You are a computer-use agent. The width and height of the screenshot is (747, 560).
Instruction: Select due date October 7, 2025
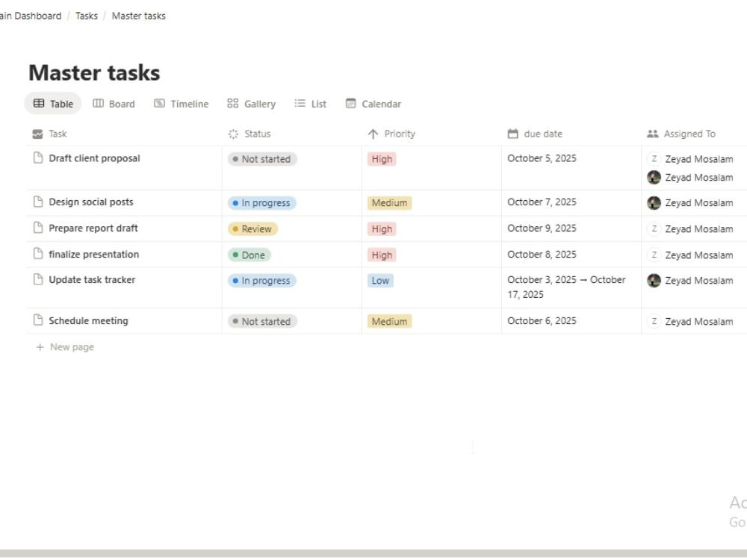tap(542, 202)
